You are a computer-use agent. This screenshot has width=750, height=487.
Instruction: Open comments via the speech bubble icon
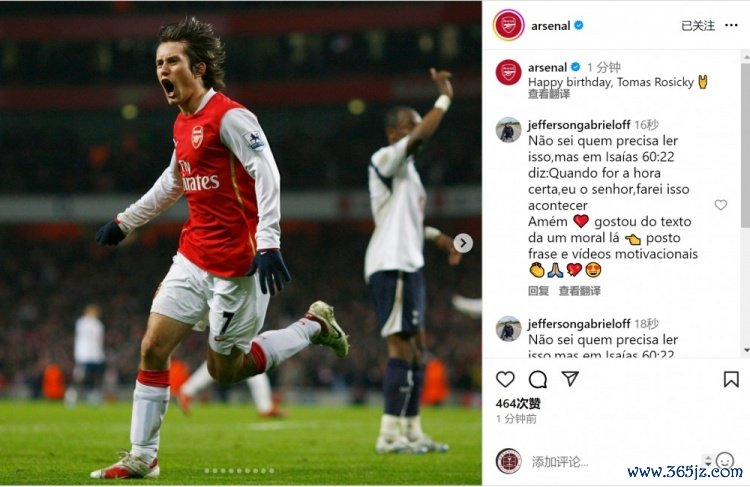pyautogui.click(x=538, y=379)
